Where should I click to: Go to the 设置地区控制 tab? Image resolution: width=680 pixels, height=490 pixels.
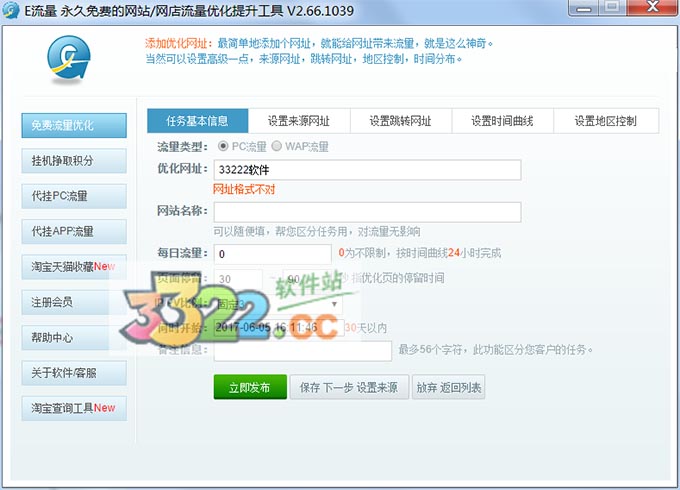point(606,121)
